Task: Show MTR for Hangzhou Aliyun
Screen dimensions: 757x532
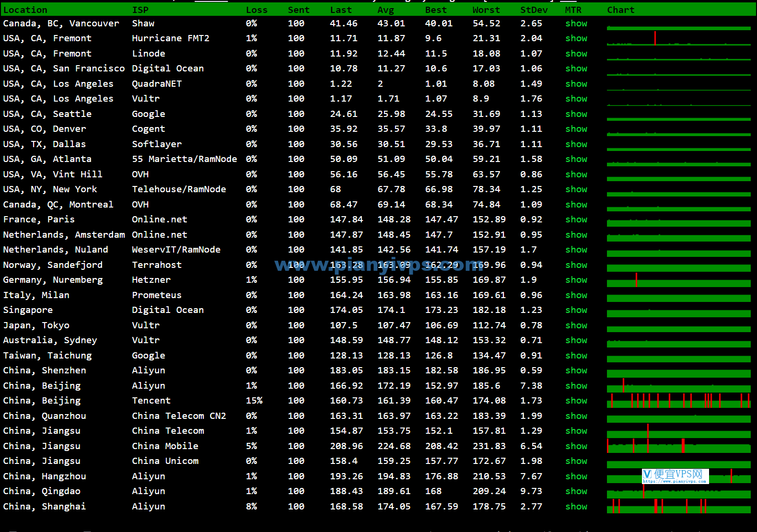Action: click(576, 476)
